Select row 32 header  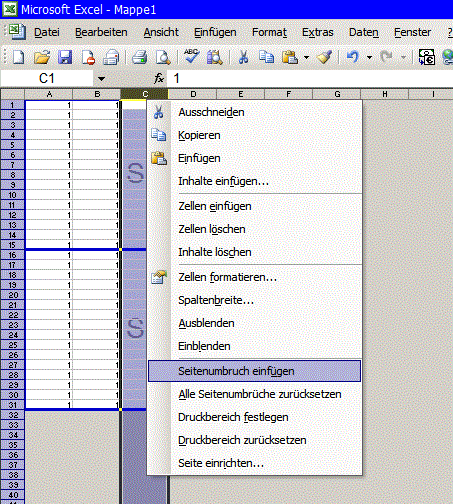(12, 415)
